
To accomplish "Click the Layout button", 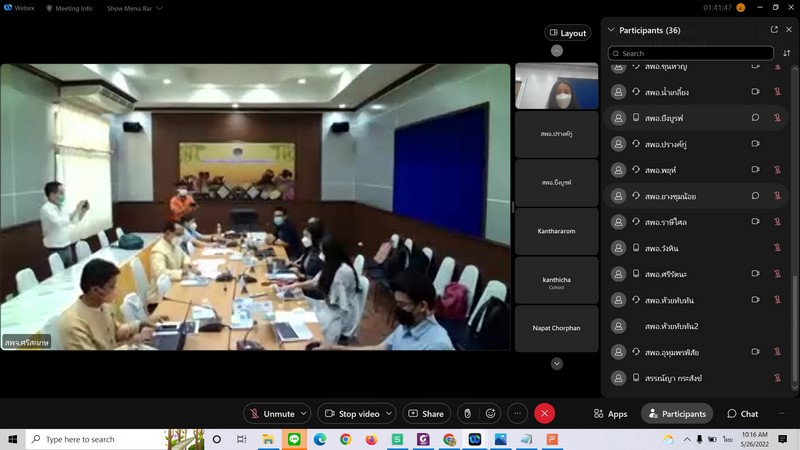I will tap(567, 33).
